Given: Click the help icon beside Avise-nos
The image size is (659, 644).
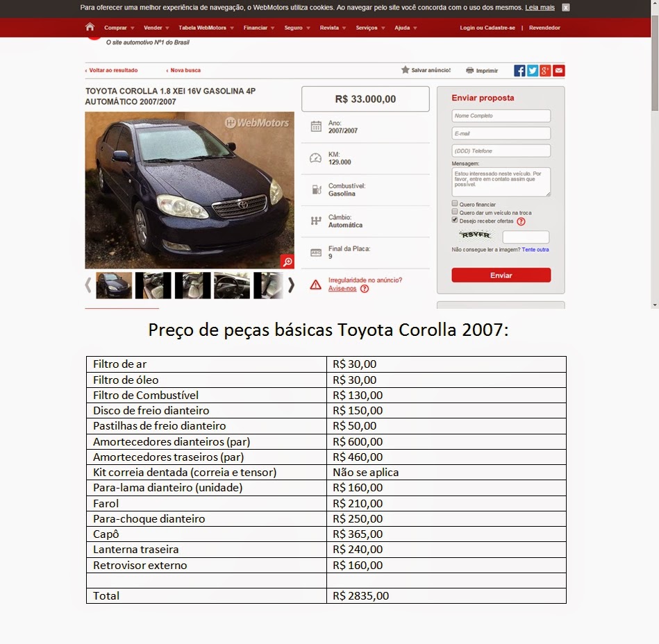Looking at the screenshot, I should tap(365, 289).
